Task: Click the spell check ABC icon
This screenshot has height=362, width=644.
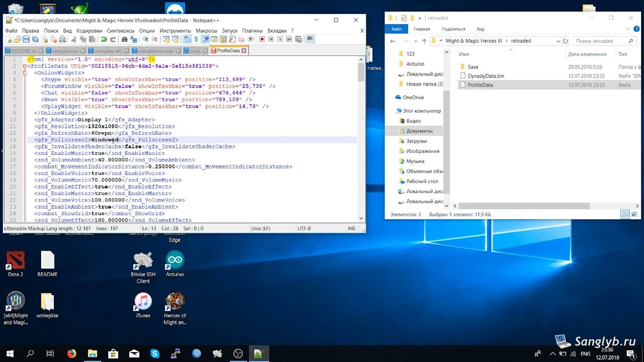Action: (310, 39)
